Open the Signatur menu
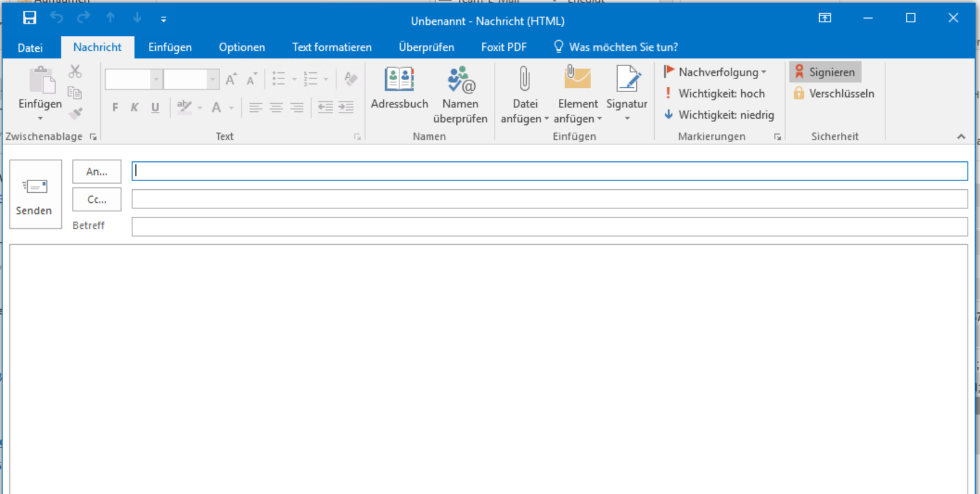The image size is (980, 494). tap(627, 94)
